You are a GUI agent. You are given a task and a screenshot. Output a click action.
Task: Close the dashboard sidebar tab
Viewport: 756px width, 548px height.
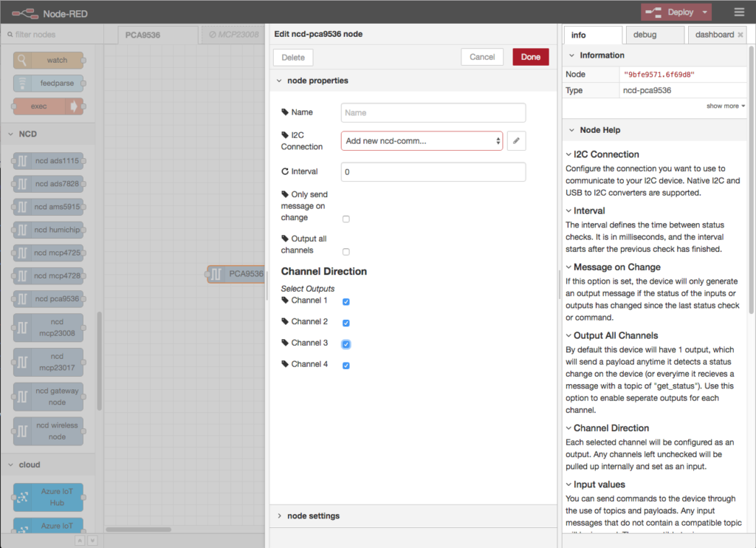(x=740, y=35)
